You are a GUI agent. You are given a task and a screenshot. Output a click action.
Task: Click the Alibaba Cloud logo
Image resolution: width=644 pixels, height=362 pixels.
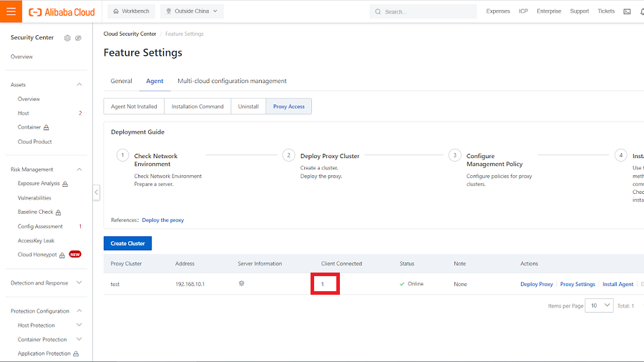(x=62, y=11)
